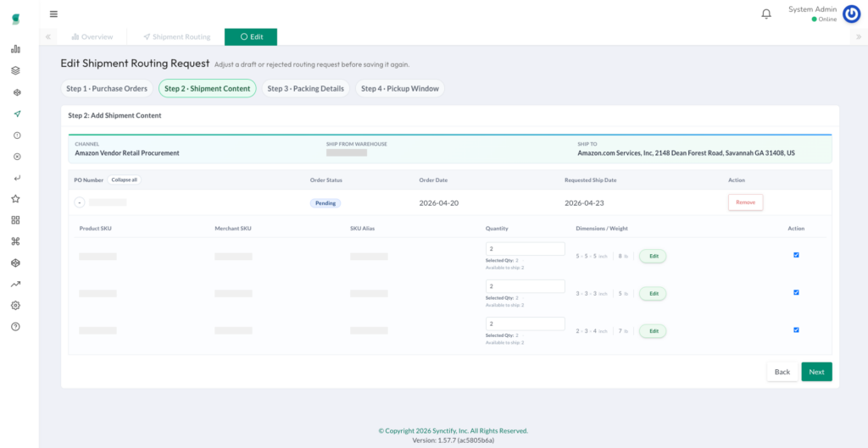Click the Ship To Amazon.com Services address
Image resolution: width=868 pixels, height=448 pixels.
[687, 153]
